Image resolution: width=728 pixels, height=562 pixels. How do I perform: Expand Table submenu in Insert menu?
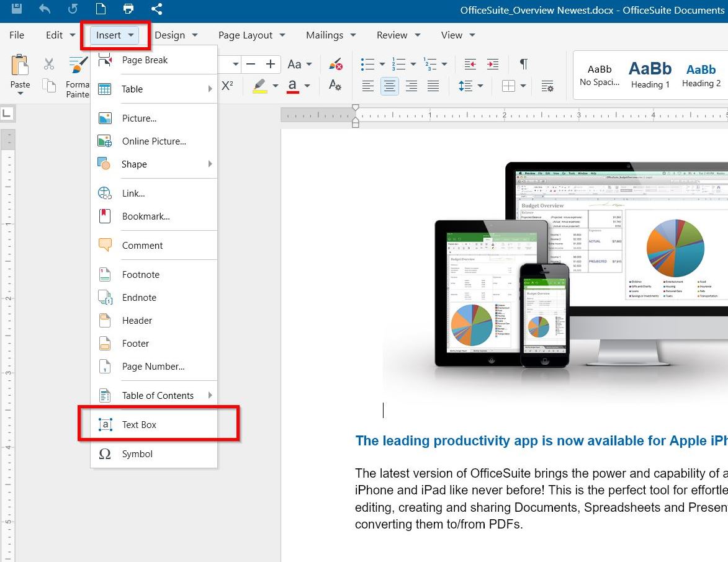click(x=154, y=89)
